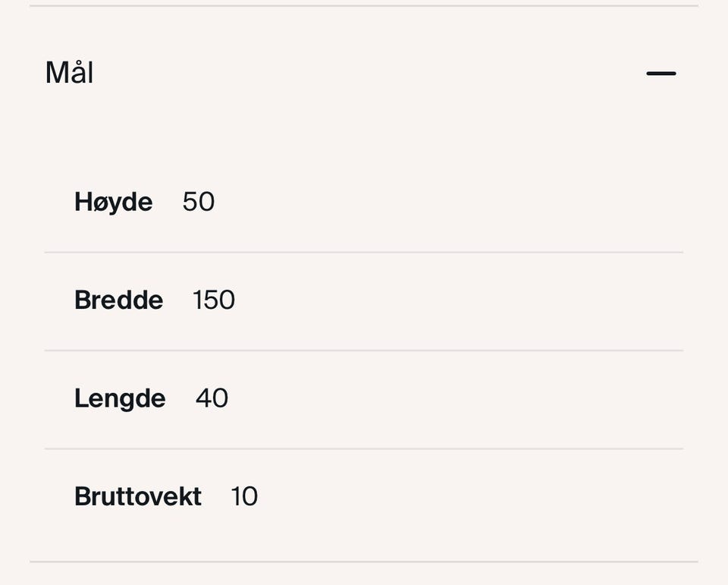Click the Bredde value 150
The height and width of the screenshot is (585, 728).
tap(214, 300)
